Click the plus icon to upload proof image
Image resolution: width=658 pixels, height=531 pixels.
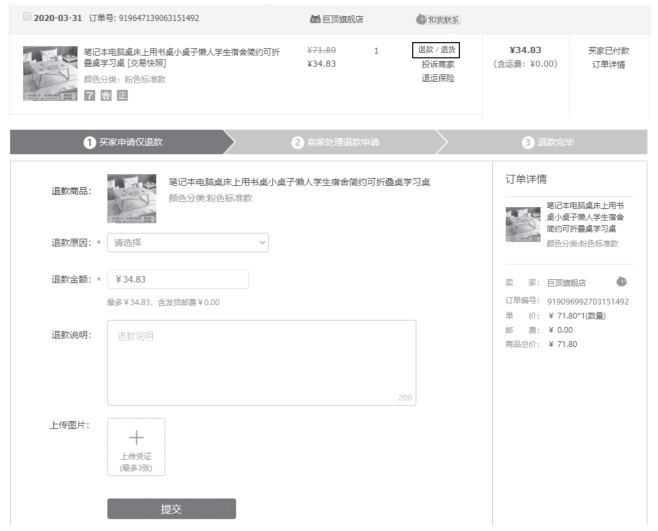click(x=136, y=438)
